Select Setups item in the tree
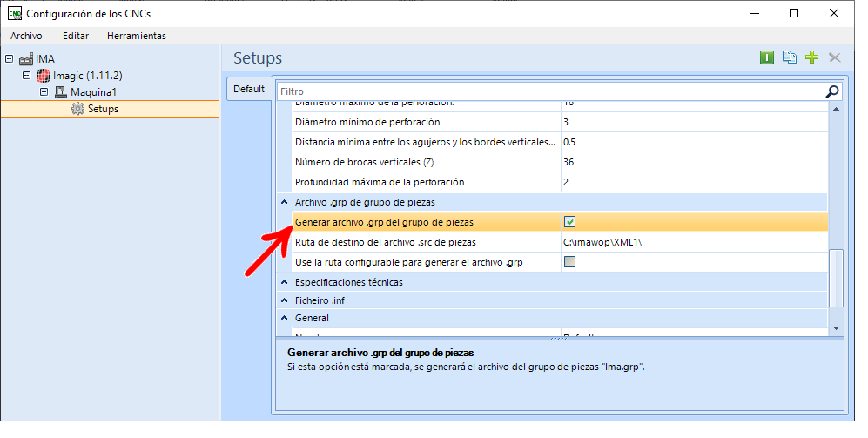 click(x=103, y=109)
